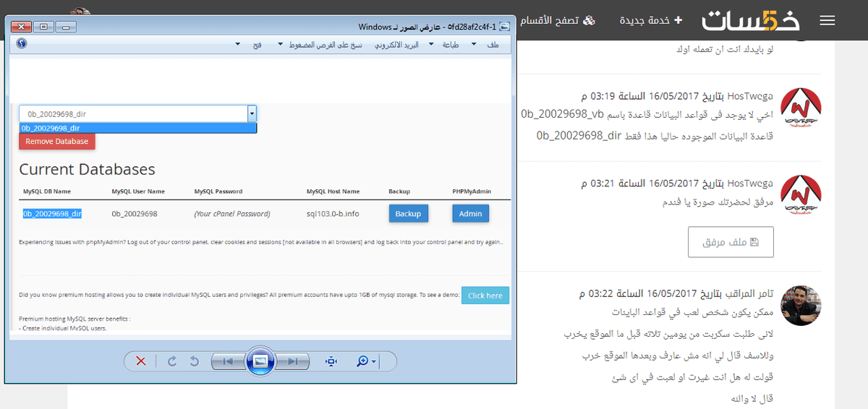
Task: Click the MySQL DB Name column header
Action: 47,191
